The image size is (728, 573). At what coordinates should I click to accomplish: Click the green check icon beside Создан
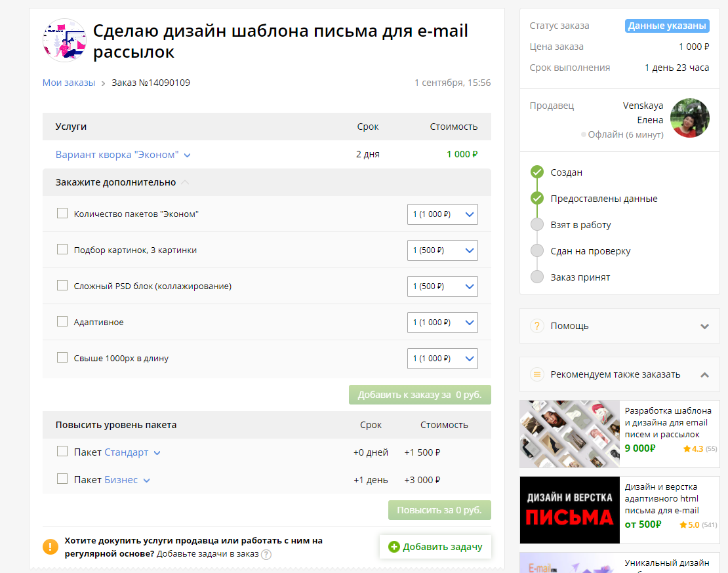tap(537, 172)
